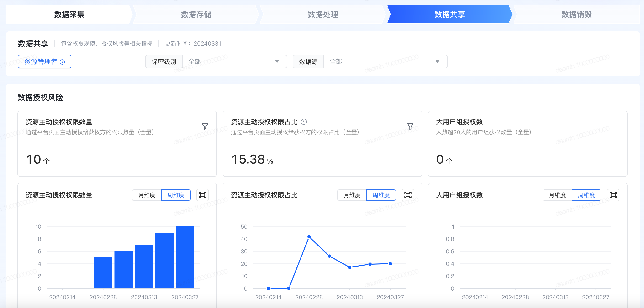This screenshot has width=644, height=308.
Task: Select 月维度 for 资源主动授权权限数量 chart
Action: (147, 195)
